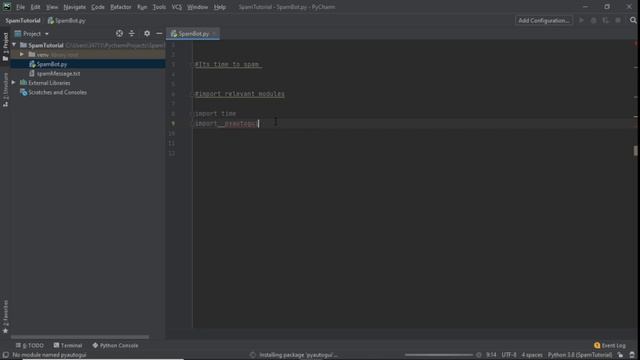Click the editor vertical scrollbar thumb

(636, 151)
